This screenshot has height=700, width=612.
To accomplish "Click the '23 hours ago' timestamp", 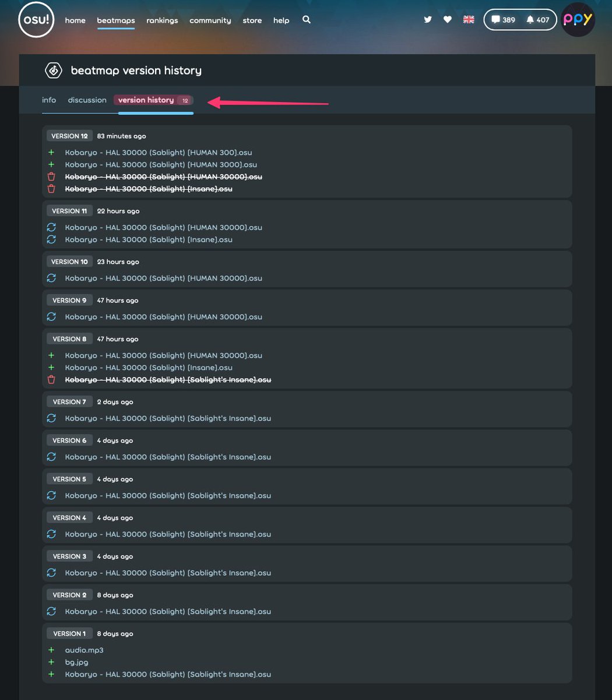I will coord(118,262).
